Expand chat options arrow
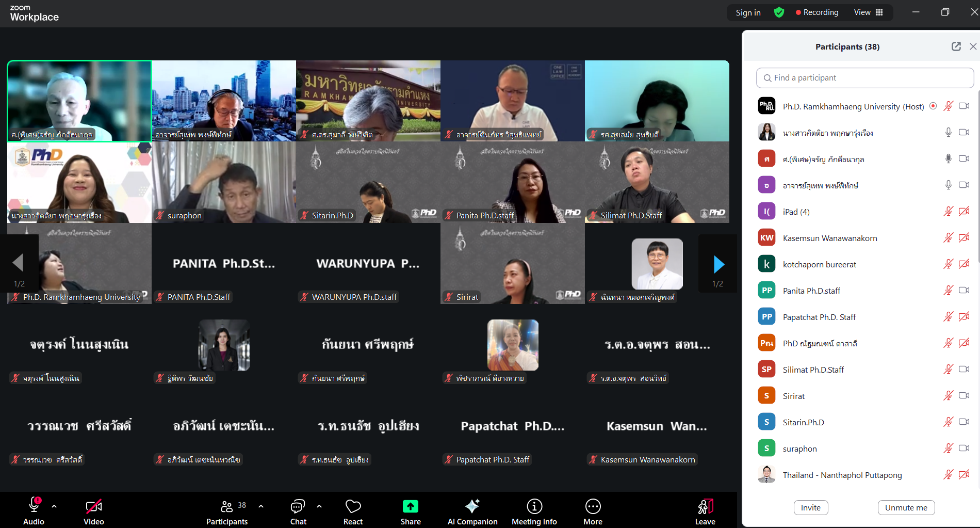The width and height of the screenshot is (980, 528). point(319,506)
